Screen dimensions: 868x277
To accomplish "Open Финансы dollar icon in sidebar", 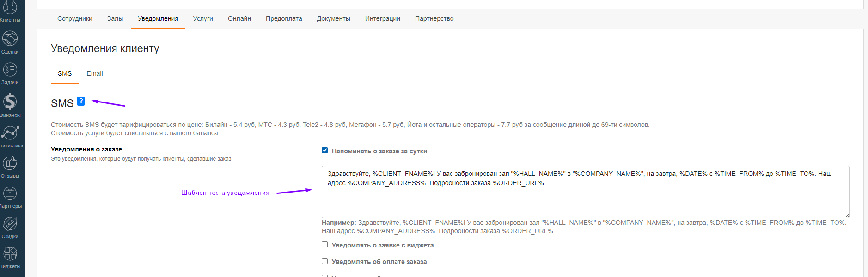I will click(10, 102).
